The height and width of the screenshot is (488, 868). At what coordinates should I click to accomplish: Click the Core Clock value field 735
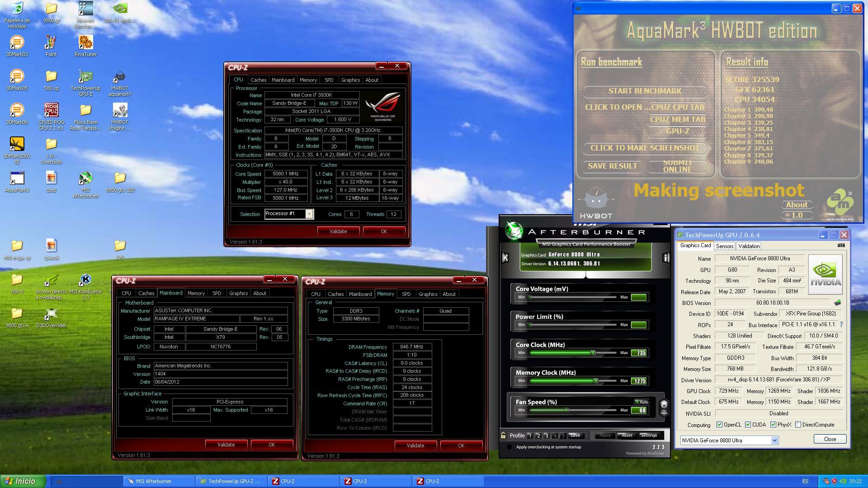coord(639,353)
